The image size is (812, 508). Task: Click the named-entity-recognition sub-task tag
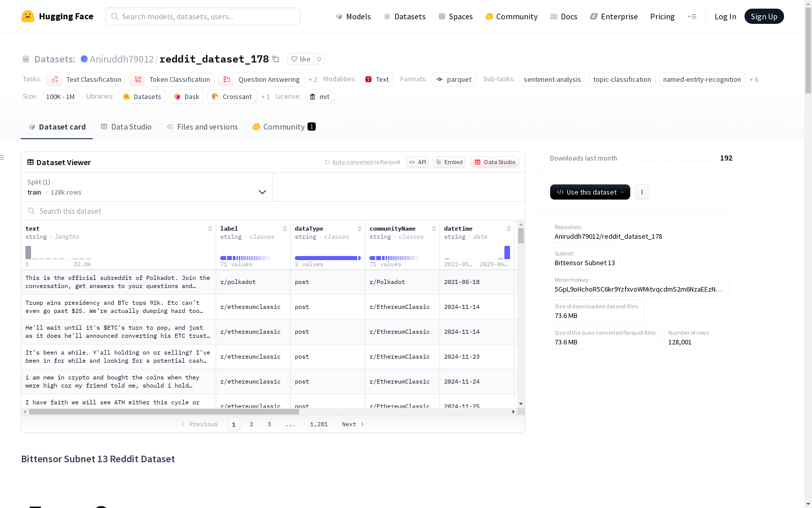[702, 79]
